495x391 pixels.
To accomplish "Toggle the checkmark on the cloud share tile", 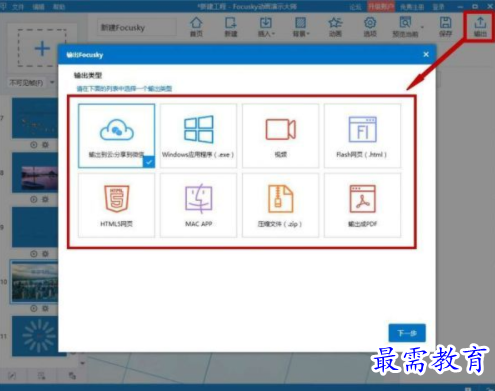I will (x=149, y=162).
